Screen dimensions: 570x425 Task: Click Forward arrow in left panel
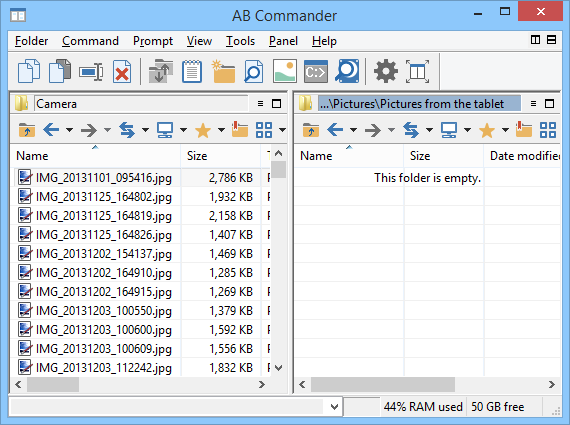pyautogui.click(x=89, y=130)
